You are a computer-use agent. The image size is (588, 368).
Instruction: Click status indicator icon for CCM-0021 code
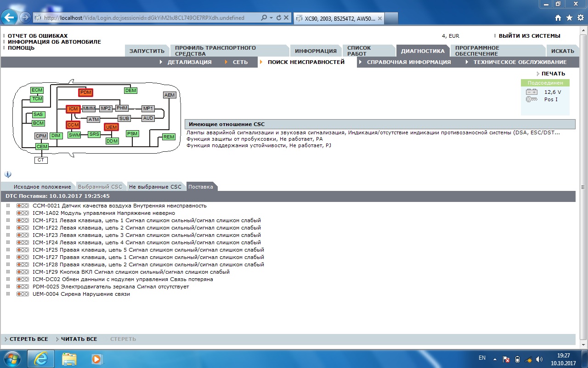pyautogui.click(x=23, y=206)
